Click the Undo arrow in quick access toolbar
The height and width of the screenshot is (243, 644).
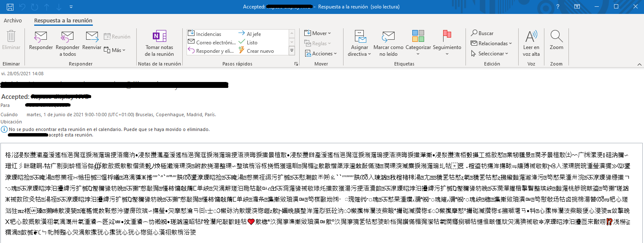tap(22, 7)
